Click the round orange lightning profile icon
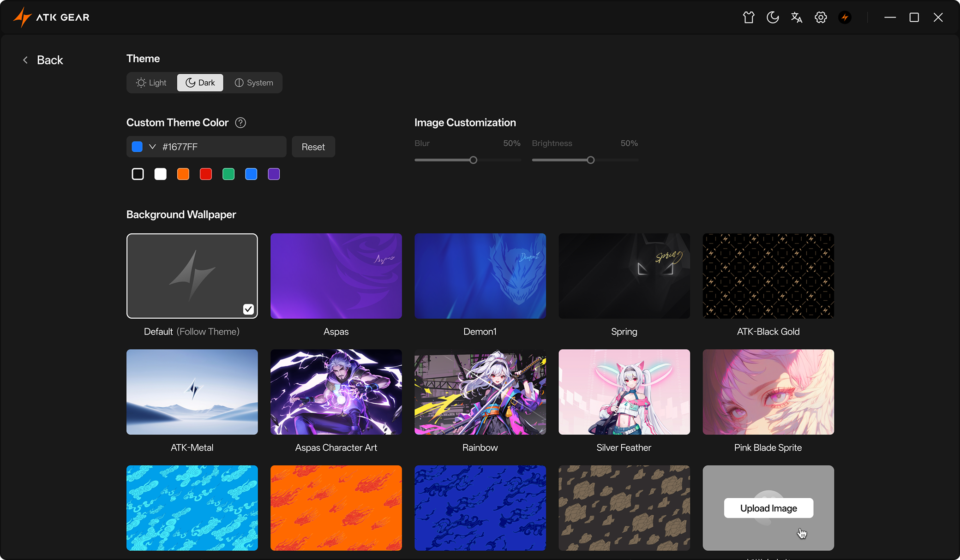This screenshot has width=960, height=560. 845,18
